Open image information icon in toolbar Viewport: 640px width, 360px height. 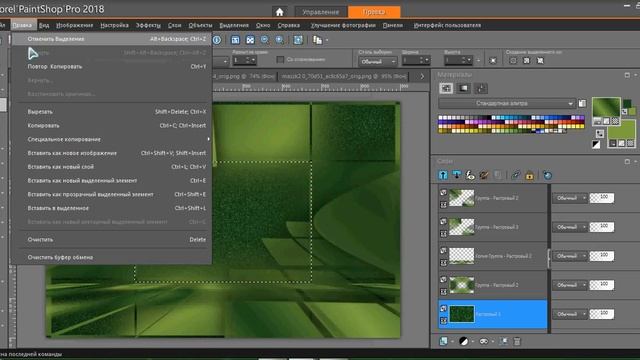(217, 40)
